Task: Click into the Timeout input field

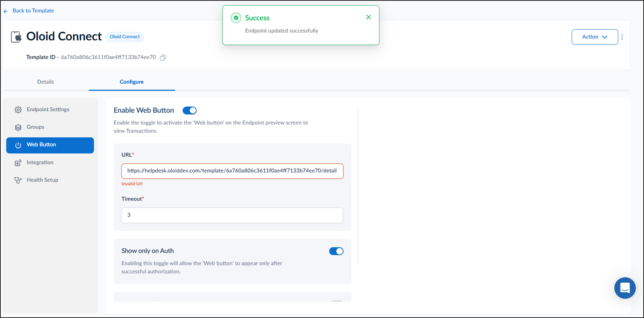Action: [x=232, y=215]
